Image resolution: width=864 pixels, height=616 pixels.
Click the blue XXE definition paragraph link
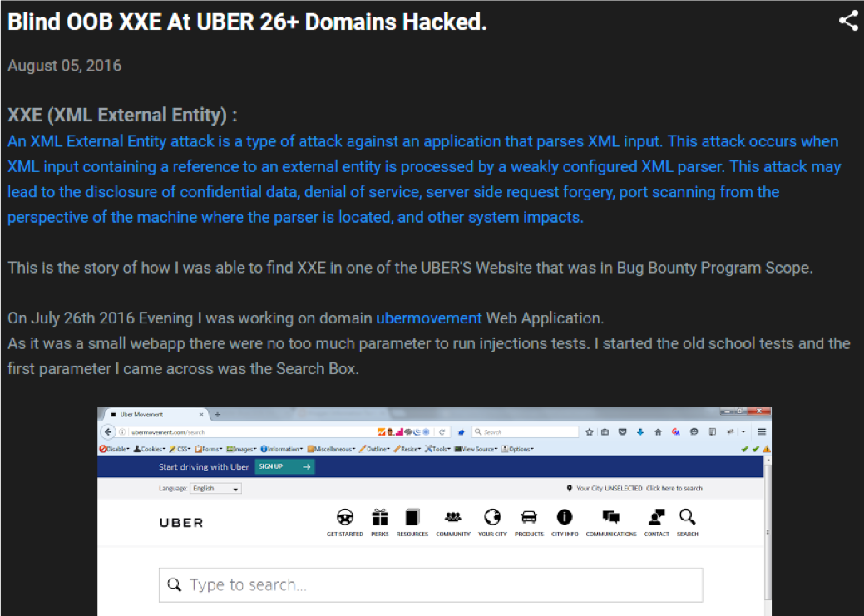pyautogui.click(x=423, y=179)
